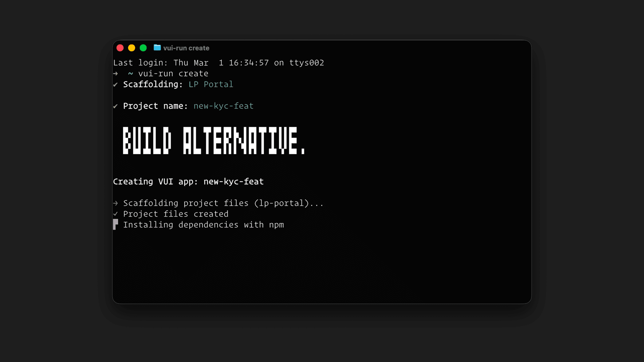Click the 'Project name:' bold label
Screen dimensions: 644x362
point(156,106)
